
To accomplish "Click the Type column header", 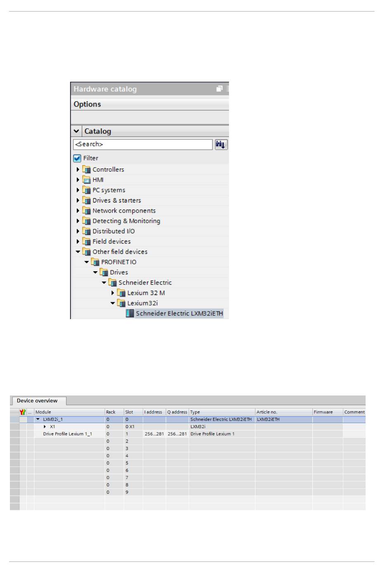I will click(222, 412).
